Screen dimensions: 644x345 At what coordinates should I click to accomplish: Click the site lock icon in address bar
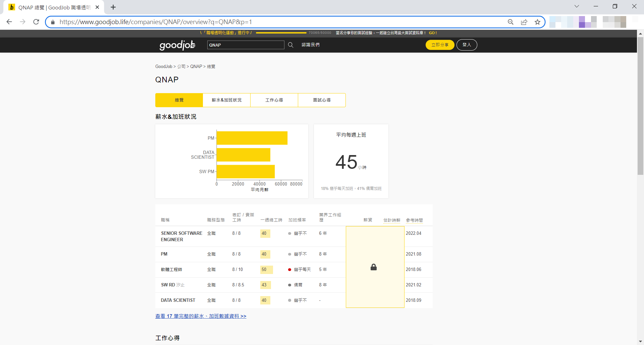[53, 22]
